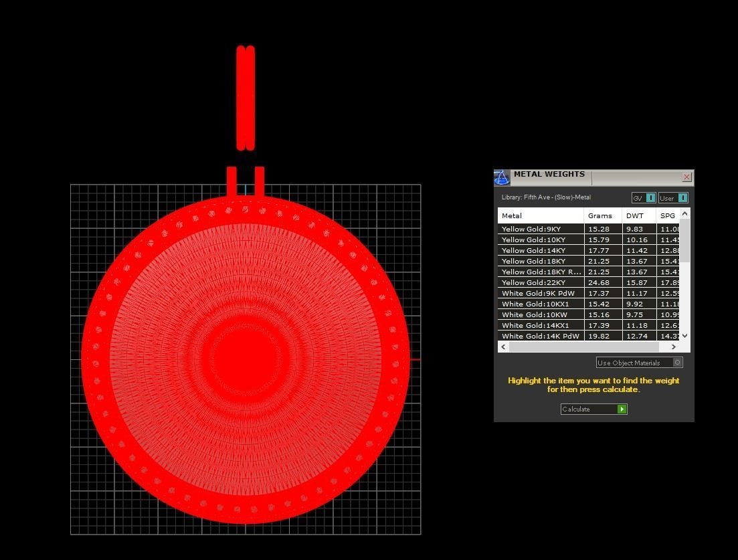Click the 24.68 grams cell

pos(603,282)
